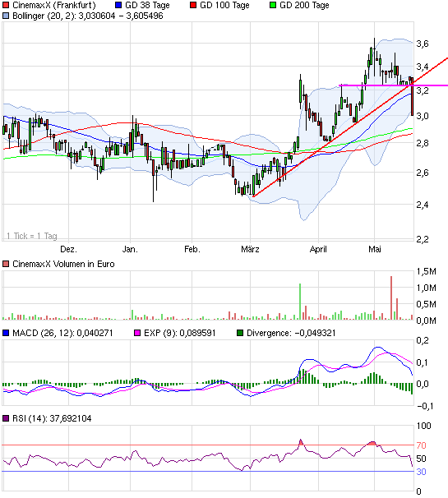Screen dimensions: 448x498
Task: Click the März label on the time axis
Action: point(250,249)
